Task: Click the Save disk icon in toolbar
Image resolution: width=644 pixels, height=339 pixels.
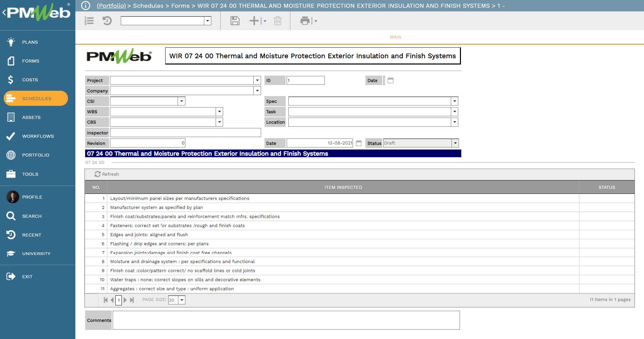Action: tap(235, 21)
